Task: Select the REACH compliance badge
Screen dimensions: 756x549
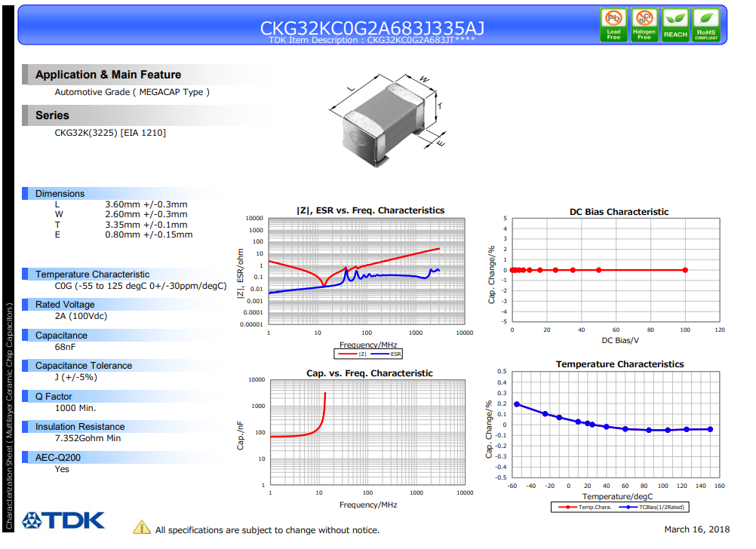Action: click(675, 25)
